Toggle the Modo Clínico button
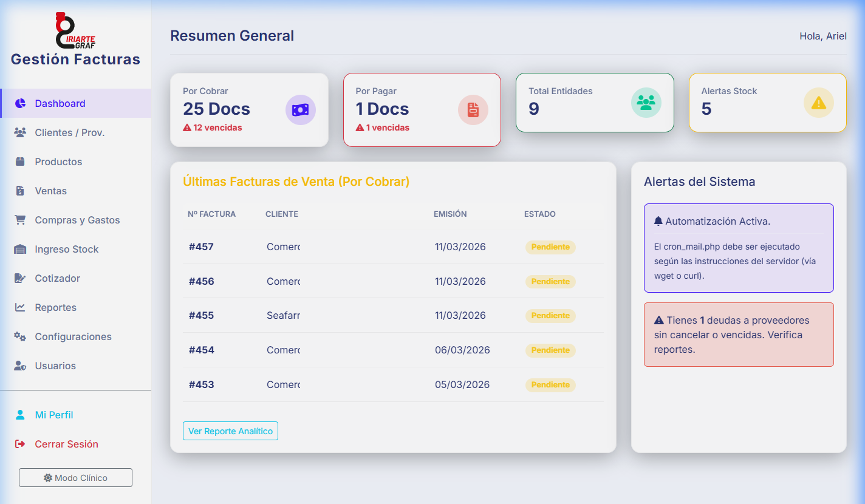The height and width of the screenshot is (504, 865). (x=75, y=478)
